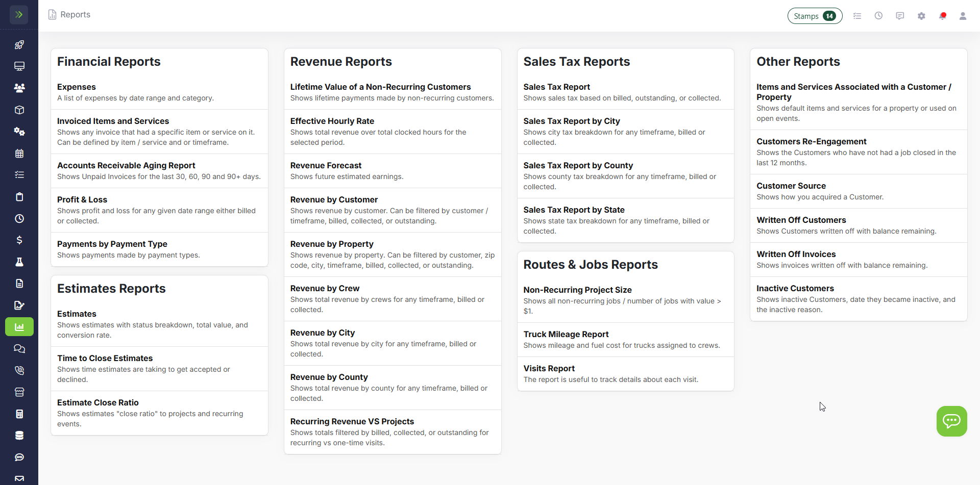Open the user profile icon top right

click(x=963, y=16)
